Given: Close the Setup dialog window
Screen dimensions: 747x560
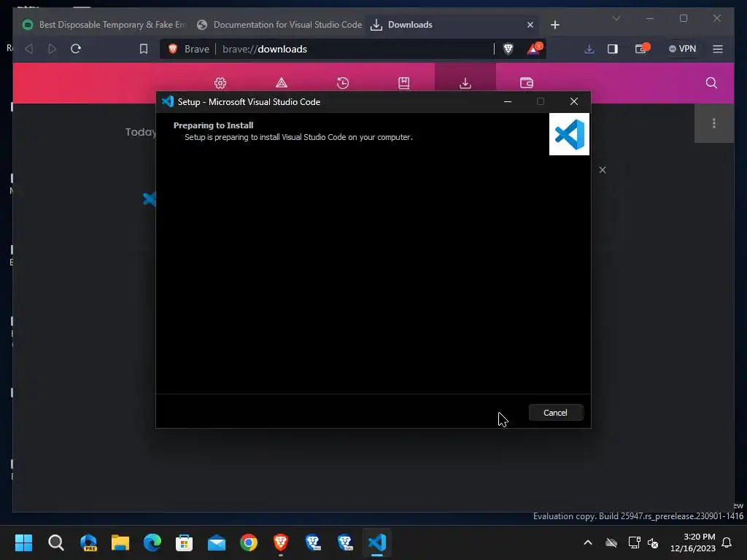Looking at the screenshot, I should tap(573, 101).
